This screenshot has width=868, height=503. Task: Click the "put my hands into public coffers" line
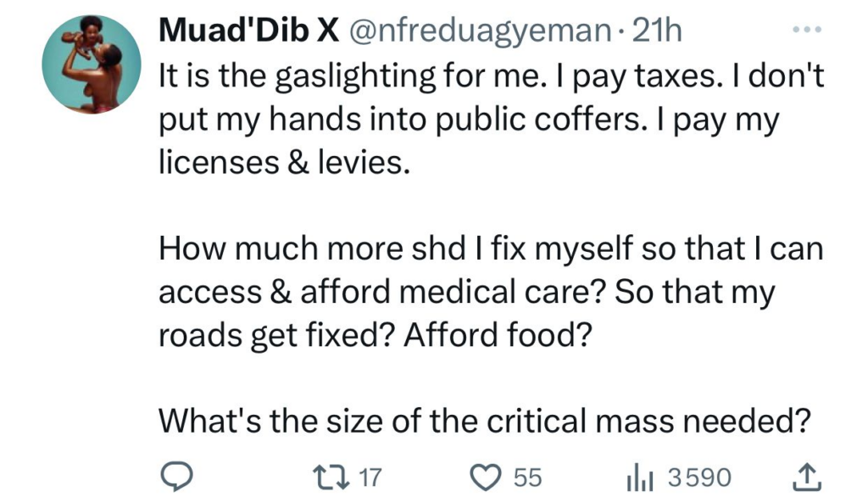point(469,119)
